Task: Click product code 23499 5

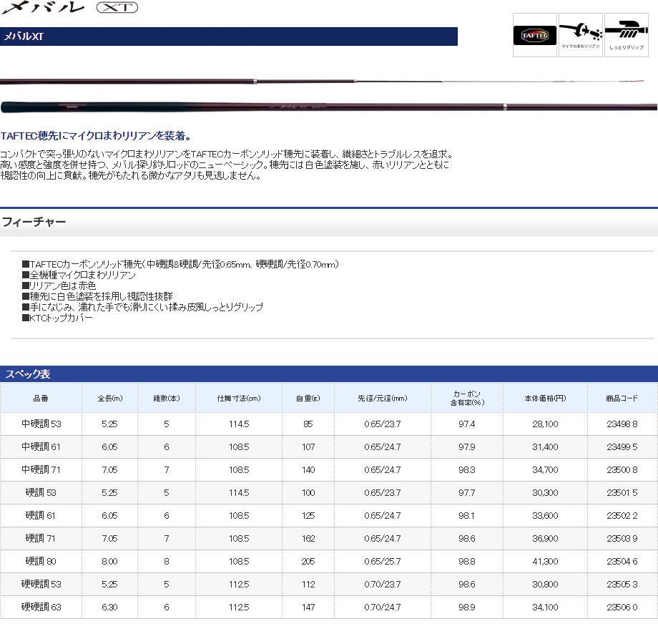Action: [x=622, y=447]
